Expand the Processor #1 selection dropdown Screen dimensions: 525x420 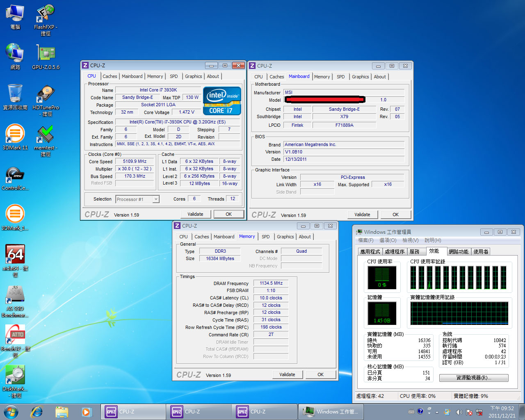tap(156, 199)
